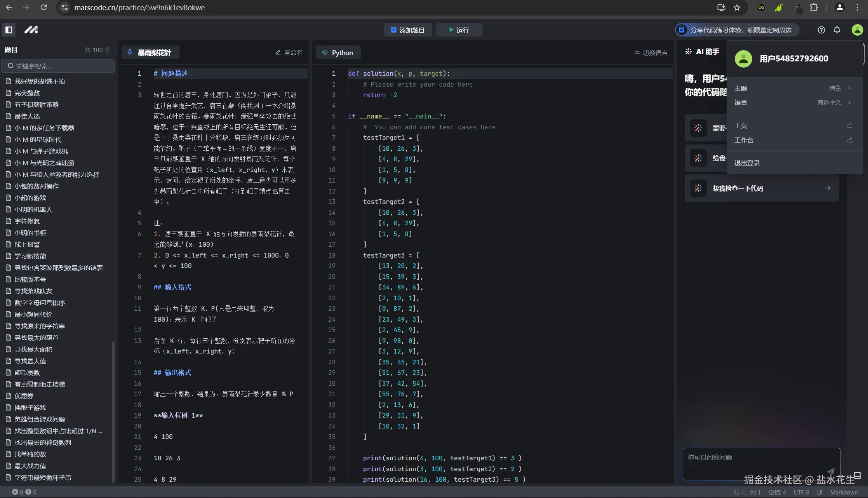This screenshot has height=498, width=868.
Task: Open the 切换语言 language switcher
Action: click(651, 52)
